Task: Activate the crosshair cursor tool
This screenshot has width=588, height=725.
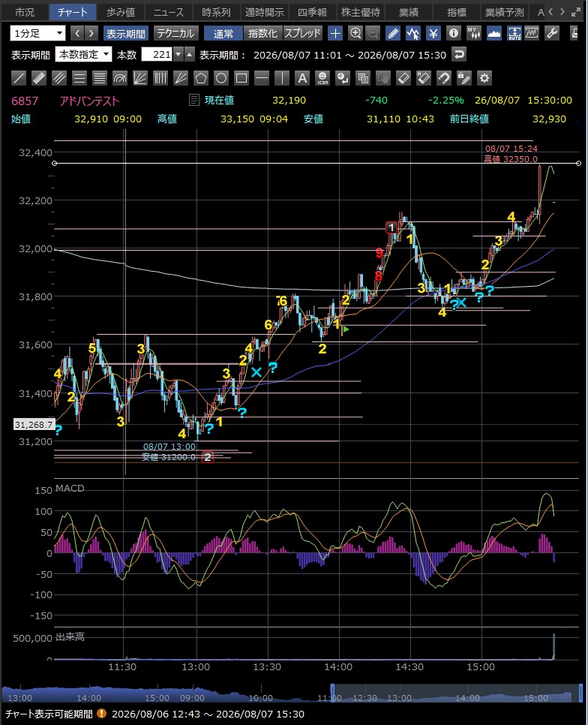Action: [335, 33]
